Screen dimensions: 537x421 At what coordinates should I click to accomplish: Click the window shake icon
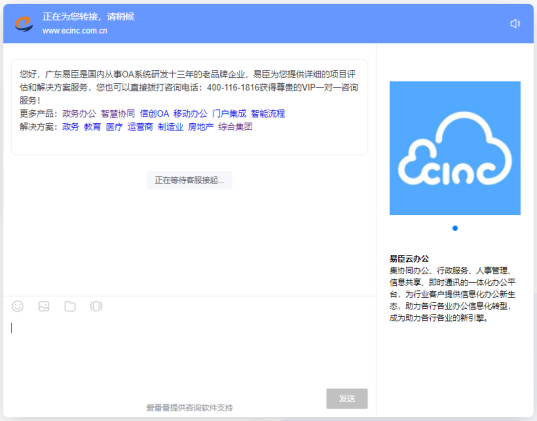tap(96, 306)
